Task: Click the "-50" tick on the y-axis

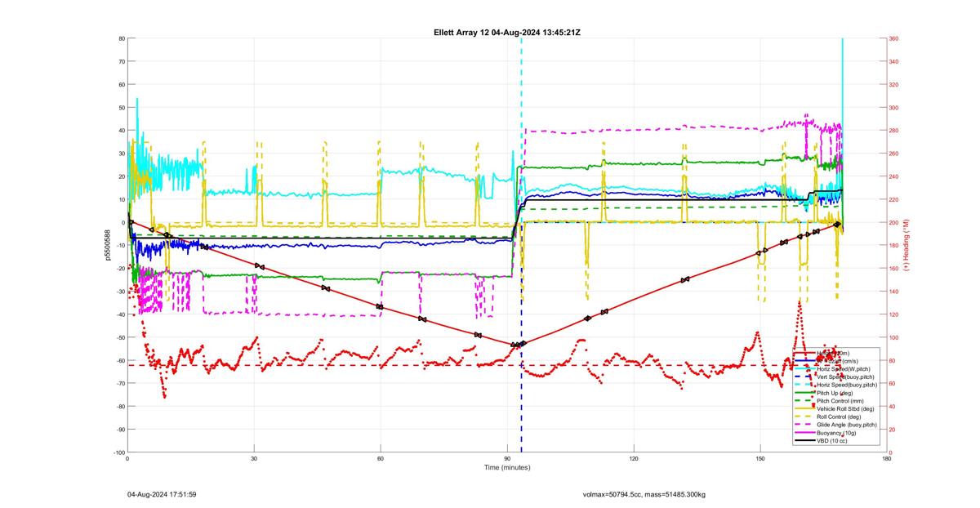Action: [x=119, y=337]
